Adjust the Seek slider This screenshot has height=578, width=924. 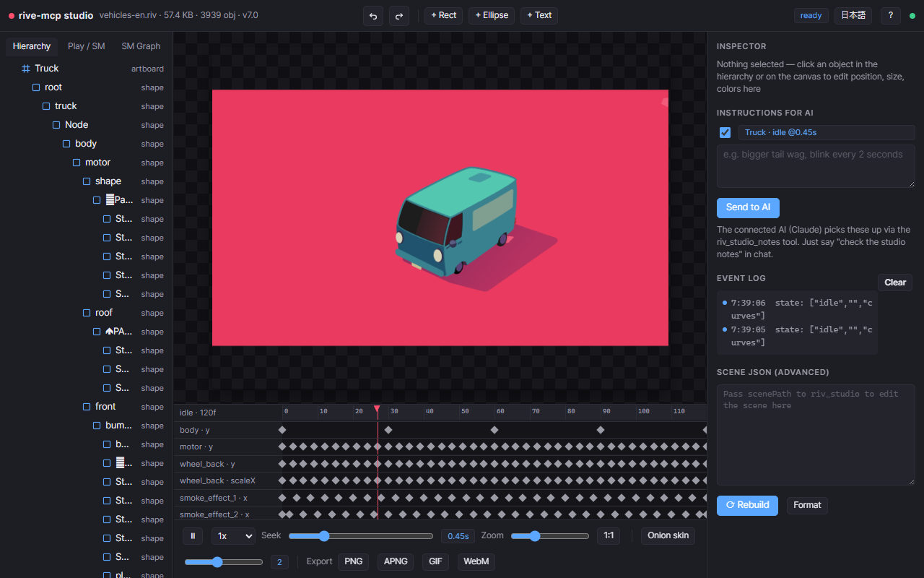[x=361, y=536]
